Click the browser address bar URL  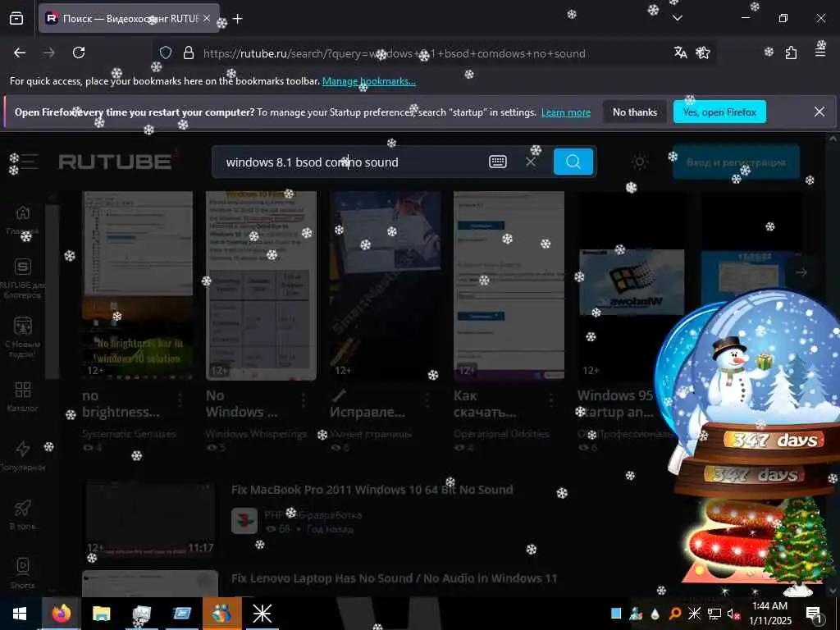tap(394, 53)
